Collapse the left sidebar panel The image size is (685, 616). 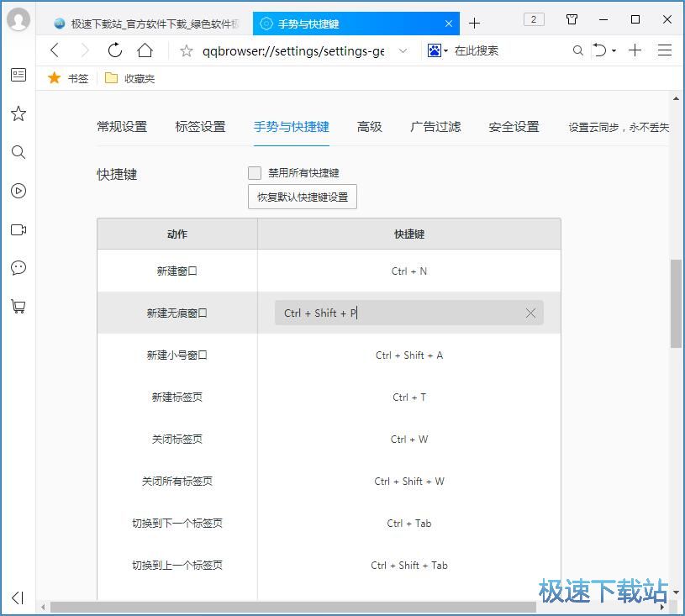[18, 598]
